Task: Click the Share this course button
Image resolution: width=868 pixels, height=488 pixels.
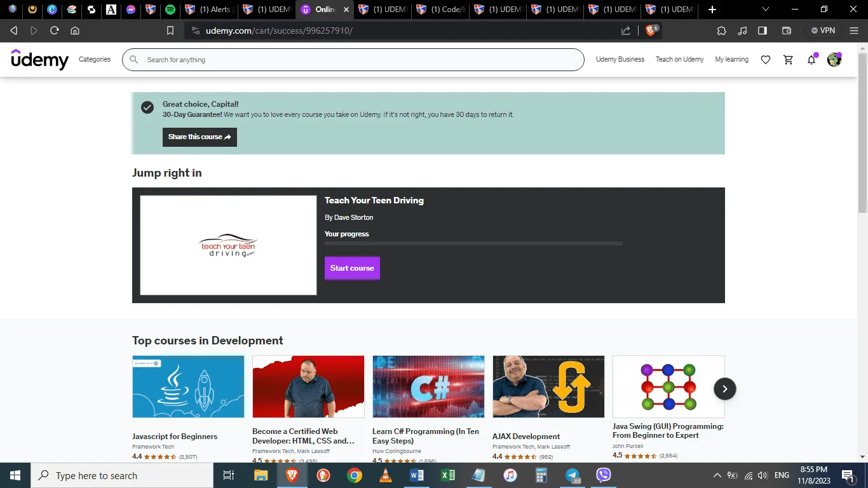Action: [200, 137]
